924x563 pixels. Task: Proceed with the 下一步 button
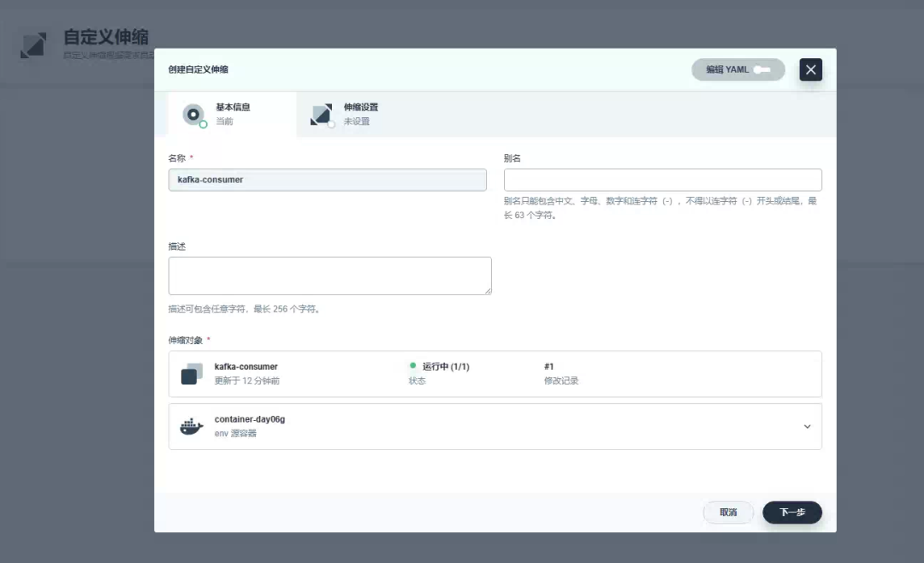tap(792, 513)
